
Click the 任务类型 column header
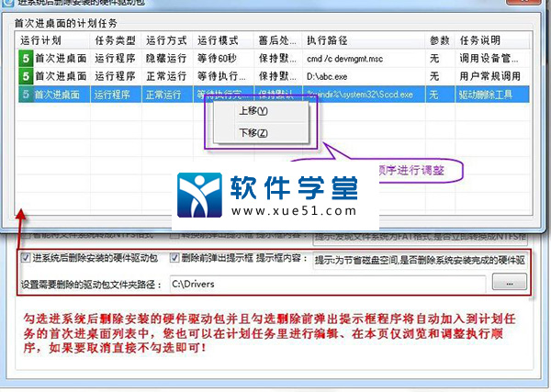tap(116, 40)
